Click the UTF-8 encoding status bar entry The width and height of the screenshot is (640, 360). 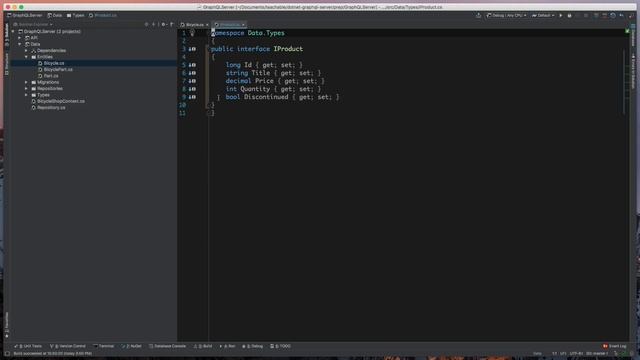tap(576, 353)
